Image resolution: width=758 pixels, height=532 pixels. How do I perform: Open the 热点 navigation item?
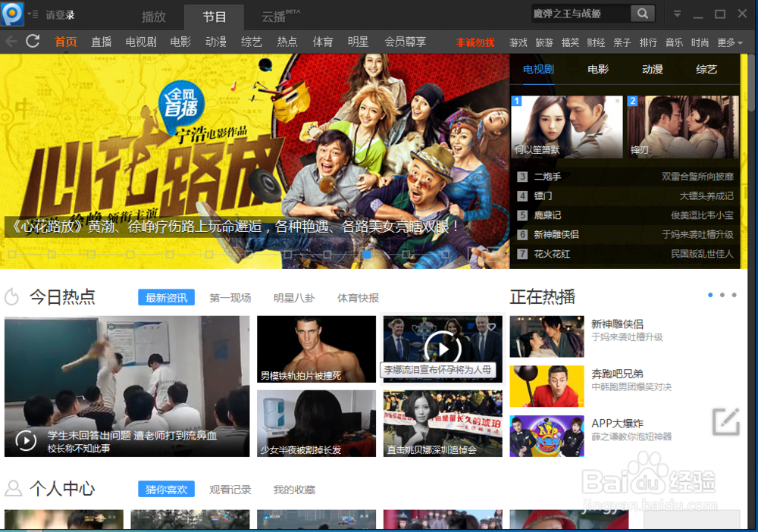pyautogui.click(x=287, y=42)
